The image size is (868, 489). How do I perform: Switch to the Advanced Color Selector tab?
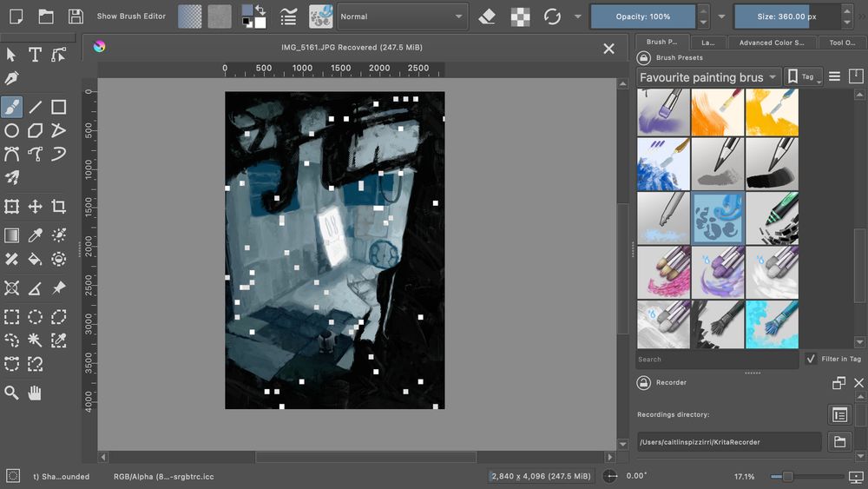[772, 42]
